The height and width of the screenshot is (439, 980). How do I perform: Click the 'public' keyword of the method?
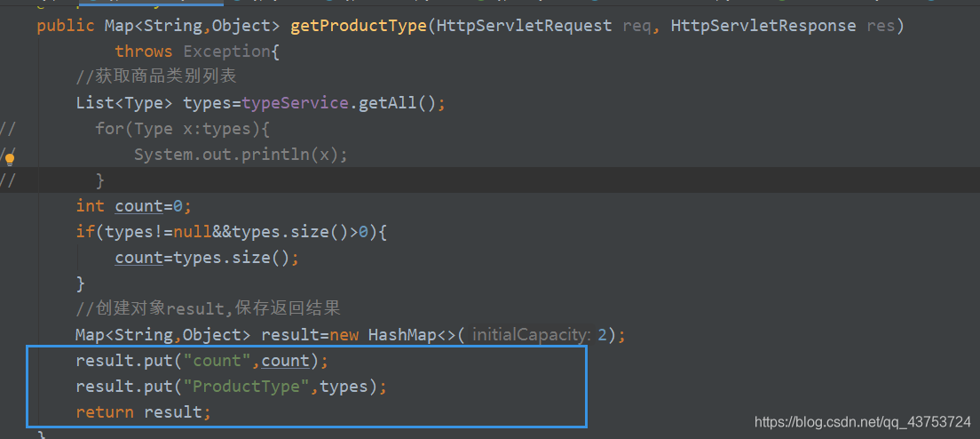(x=67, y=26)
